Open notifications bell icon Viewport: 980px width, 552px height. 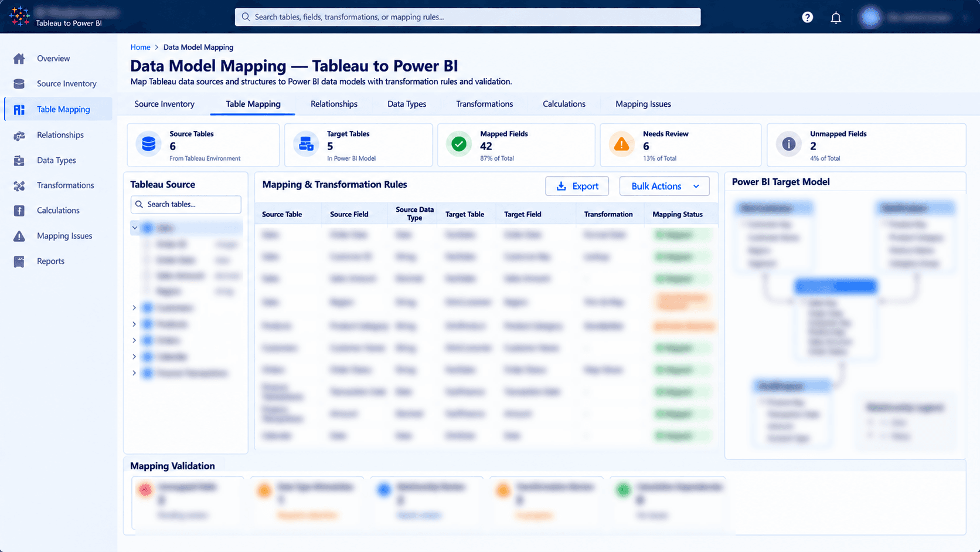point(836,18)
